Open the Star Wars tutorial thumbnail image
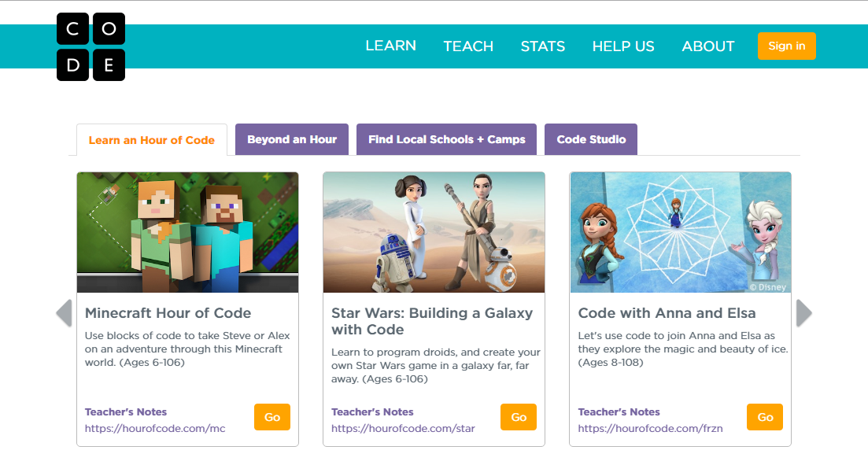This screenshot has height=465, width=868. (x=434, y=233)
